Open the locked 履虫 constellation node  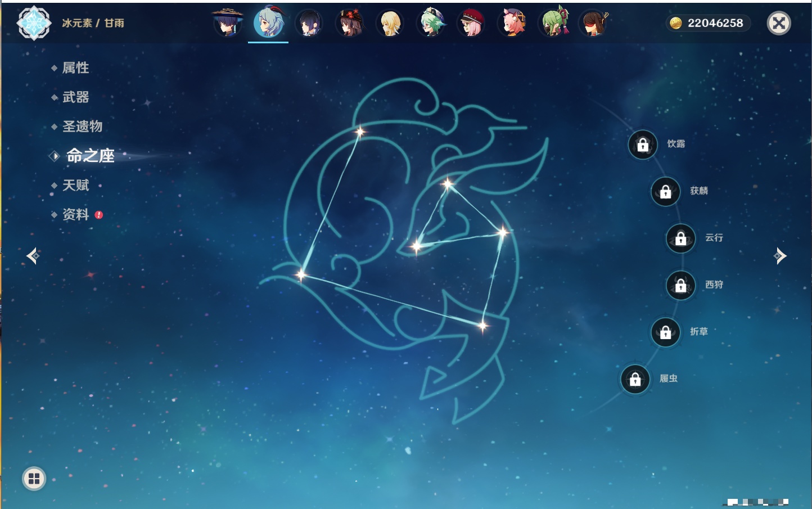point(635,380)
